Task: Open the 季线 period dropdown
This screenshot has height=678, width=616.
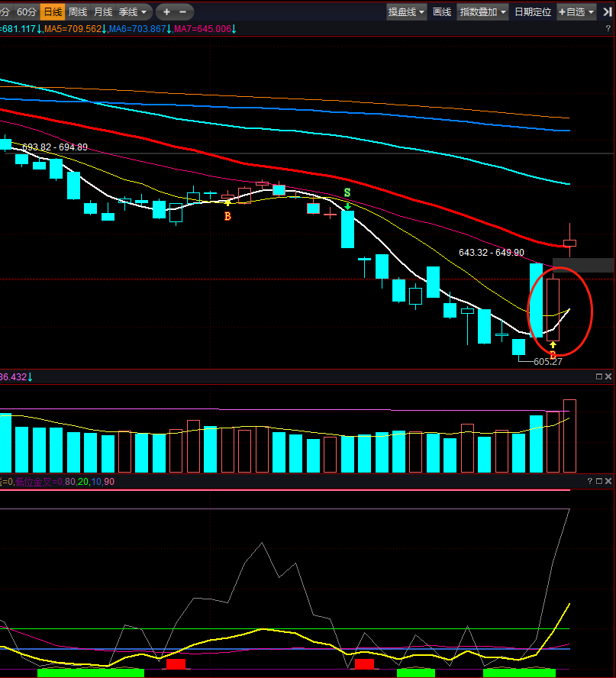Action: click(133, 11)
